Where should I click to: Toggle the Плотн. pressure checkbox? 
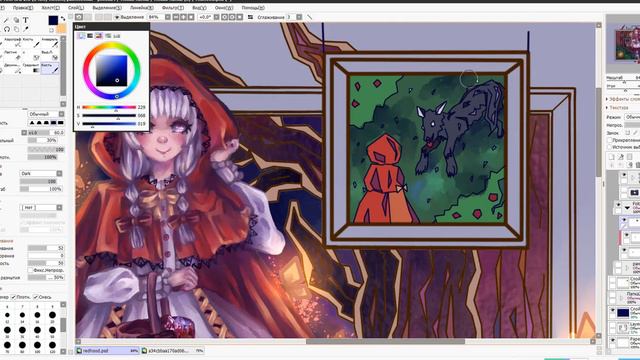click(13, 297)
